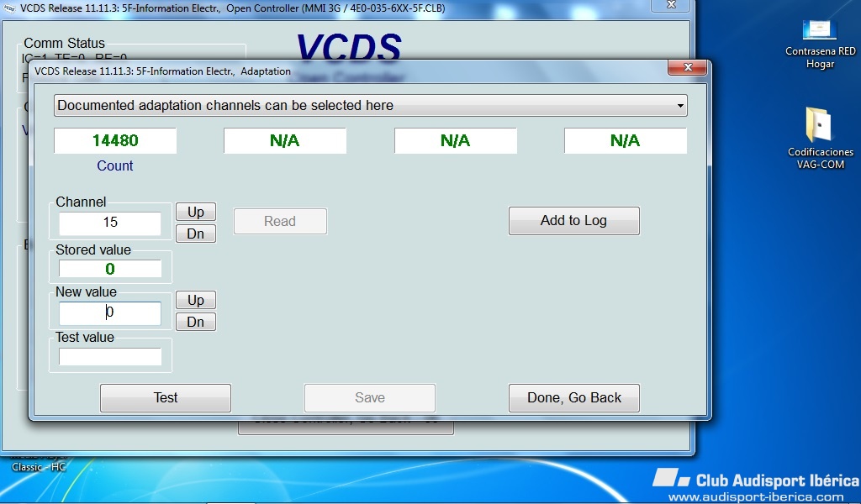Select the Codificaciones VAG-COM folder icon

click(x=821, y=139)
